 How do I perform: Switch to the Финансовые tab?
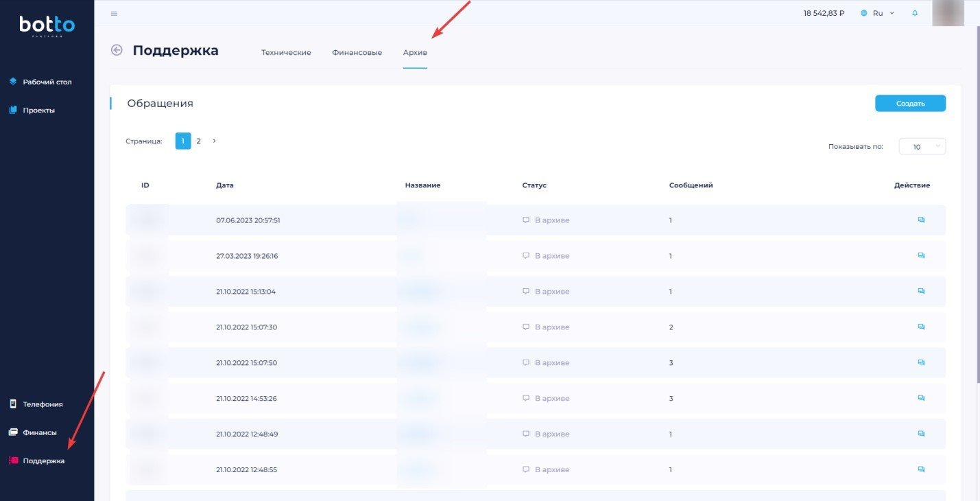(x=357, y=53)
